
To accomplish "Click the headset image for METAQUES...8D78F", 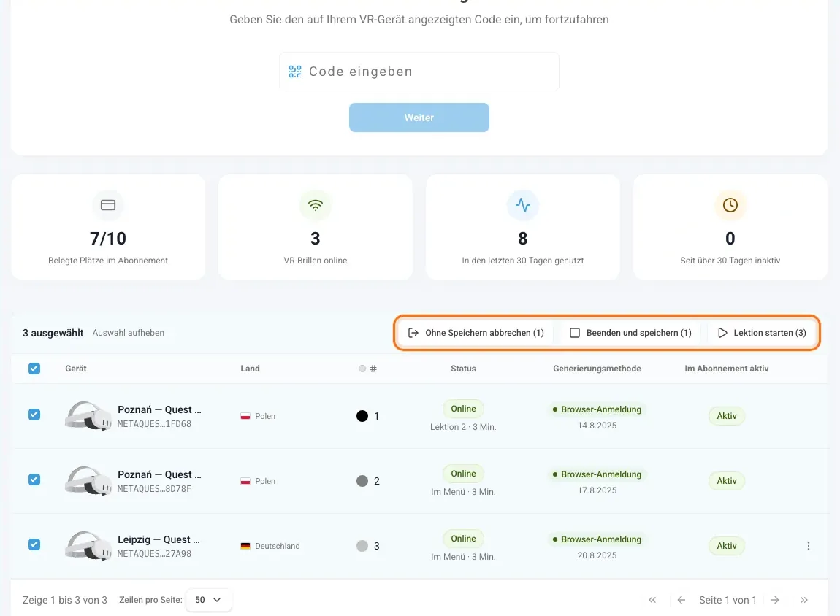I will pos(88,480).
